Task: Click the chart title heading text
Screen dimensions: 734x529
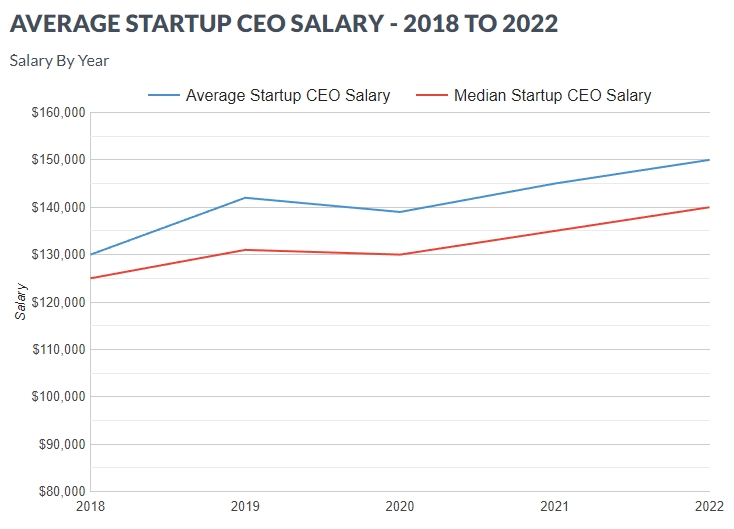Action: click(x=284, y=23)
